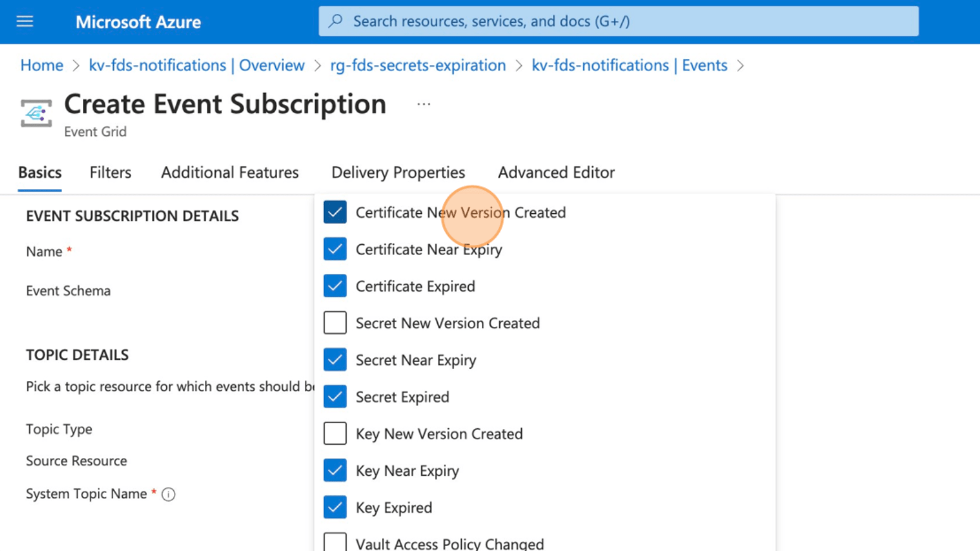Open kv-fds-notifications | Events breadcrumb
The height and width of the screenshot is (551, 980).
[630, 65]
